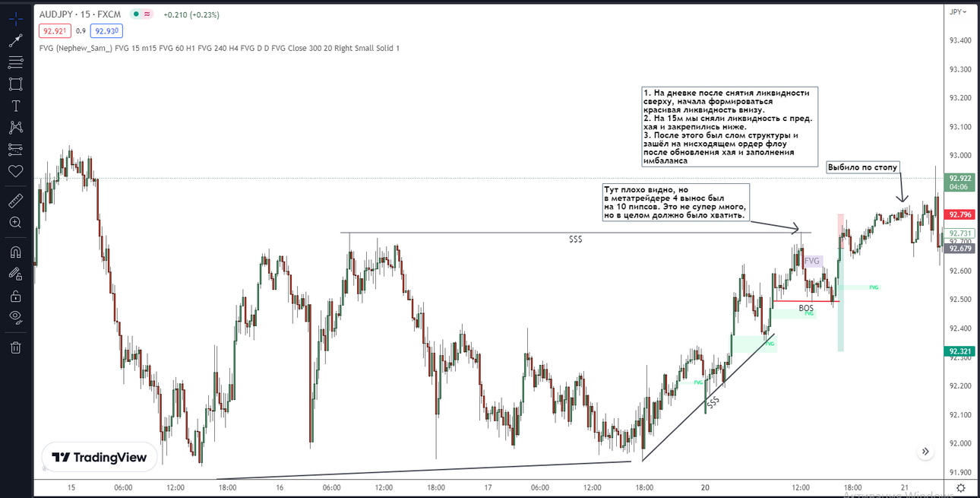This screenshot has height=498, width=980.
Task: Click the 93.400 price scale value
Action: click(x=960, y=40)
